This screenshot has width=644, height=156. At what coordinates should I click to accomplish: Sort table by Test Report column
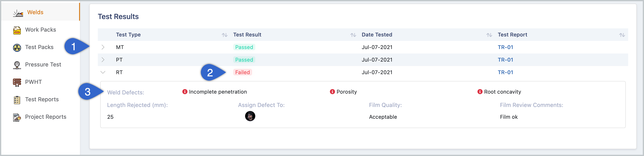[622, 35]
